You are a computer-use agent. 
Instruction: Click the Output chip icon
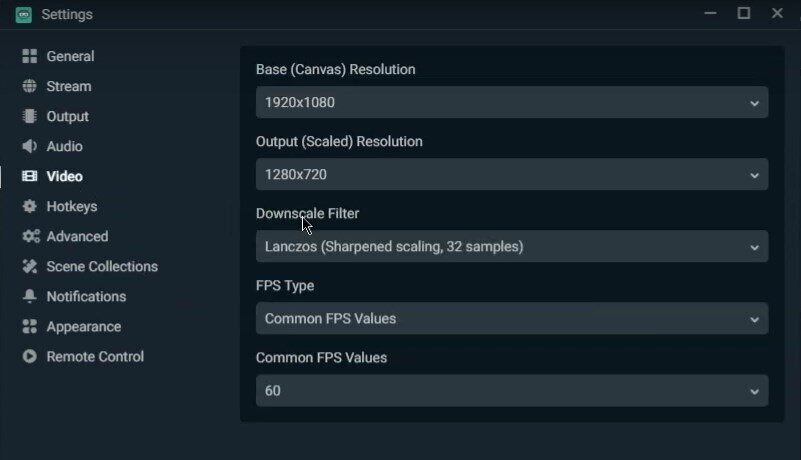(30, 117)
